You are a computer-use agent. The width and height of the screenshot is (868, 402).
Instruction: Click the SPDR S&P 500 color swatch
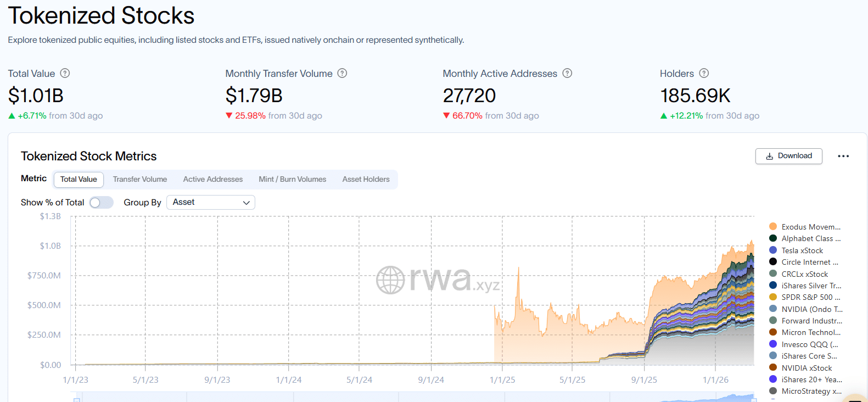[x=773, y=297]
